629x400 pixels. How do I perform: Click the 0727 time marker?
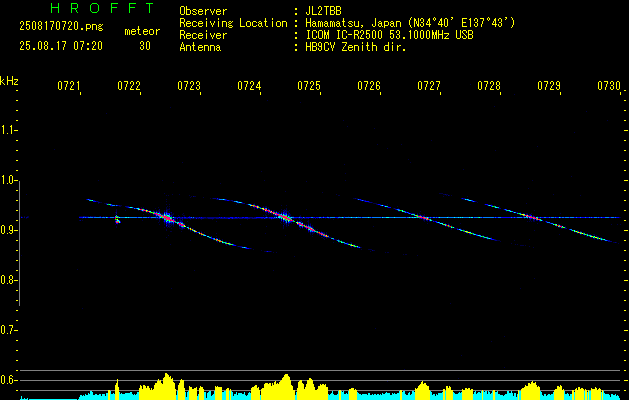pos(429,86)
